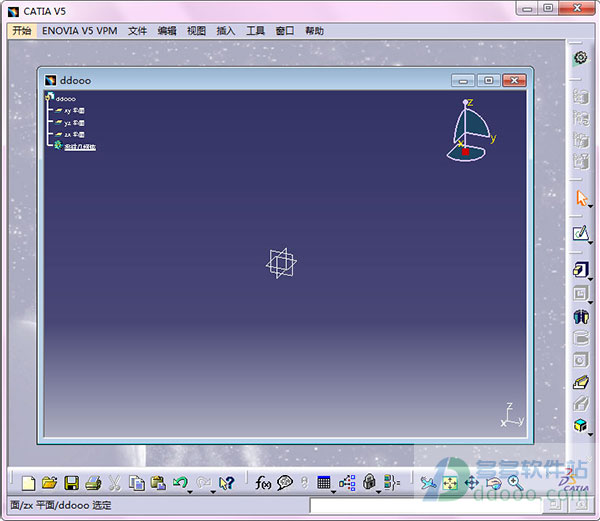This screenshot has height=521, width=600.
Task: Click the reference planes at viewport center
Action: pyautogui.click(x=281, y=263)
